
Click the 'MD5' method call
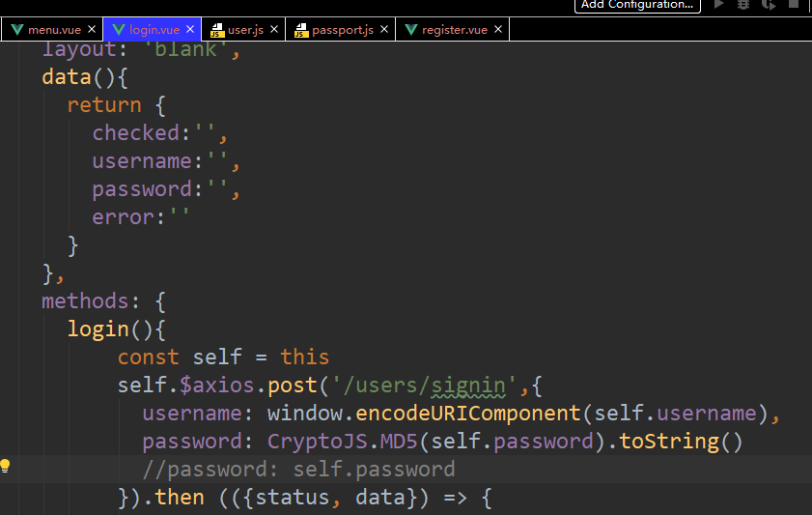tap(399, 442)
